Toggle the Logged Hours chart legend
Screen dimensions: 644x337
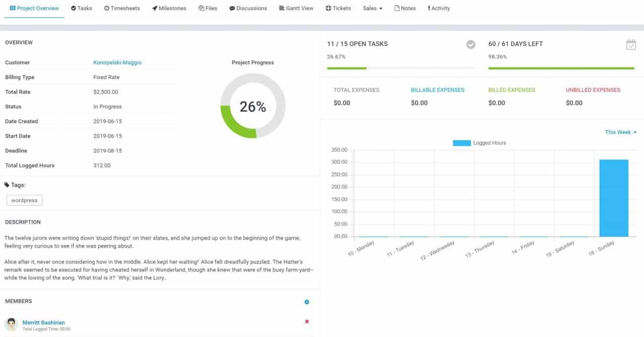[479, 143]
